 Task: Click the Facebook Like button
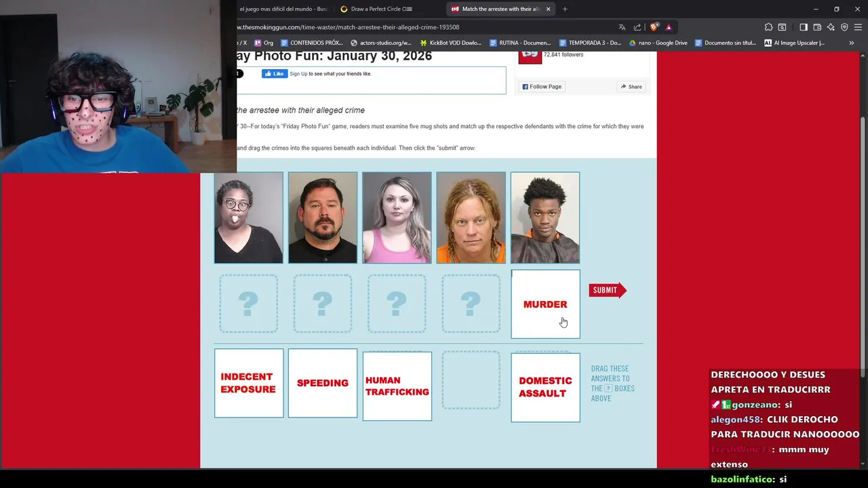point(275,74)
